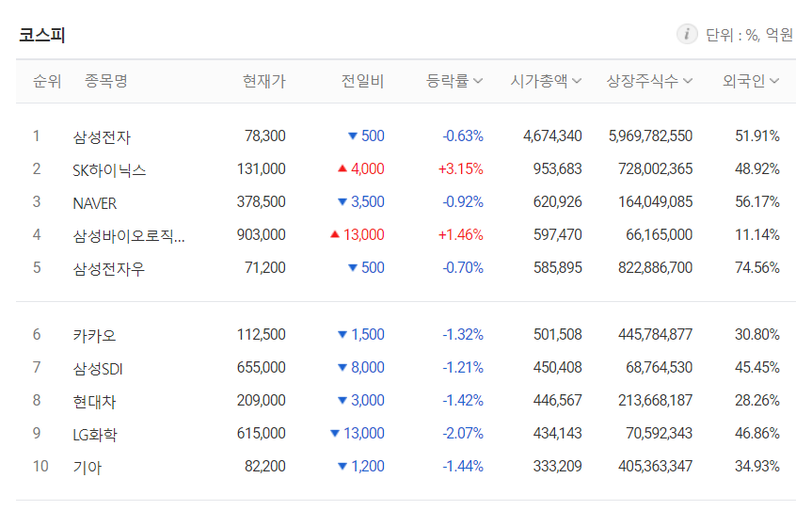Open SK하이닉스 stock link
Image resolution: width=812 pixels, height=510 pixels.
tap(109, 169)
